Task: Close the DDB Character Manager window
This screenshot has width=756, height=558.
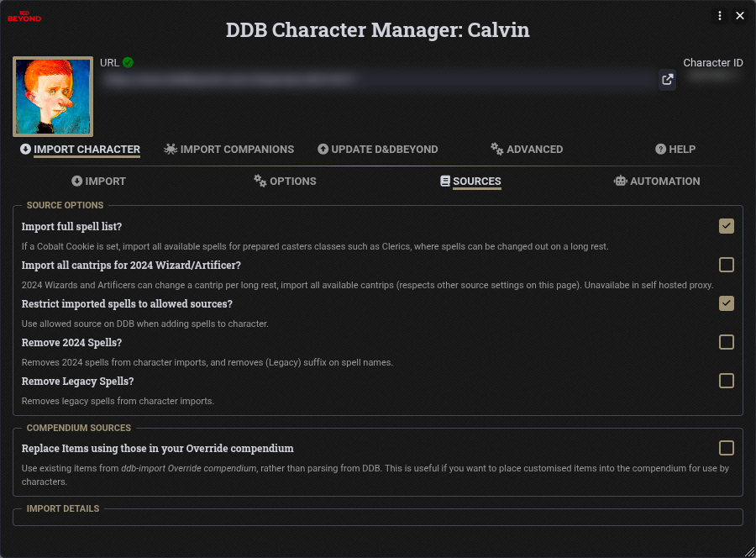Action: [739, 16]
